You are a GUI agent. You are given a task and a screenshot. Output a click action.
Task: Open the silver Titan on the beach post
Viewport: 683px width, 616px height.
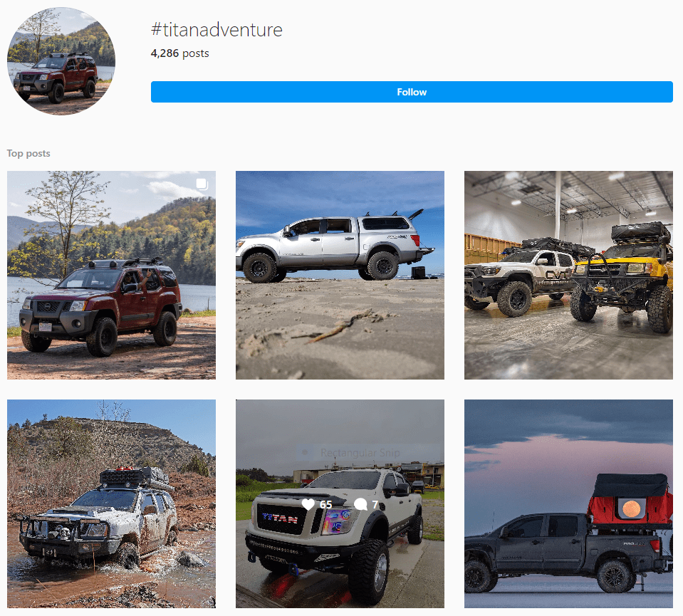(340, 276)
